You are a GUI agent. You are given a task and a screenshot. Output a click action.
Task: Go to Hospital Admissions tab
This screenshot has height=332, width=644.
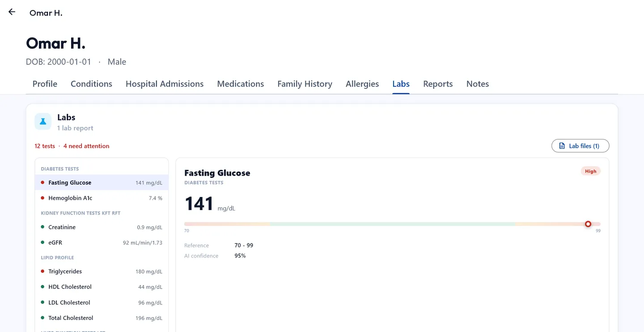(165, 84)
